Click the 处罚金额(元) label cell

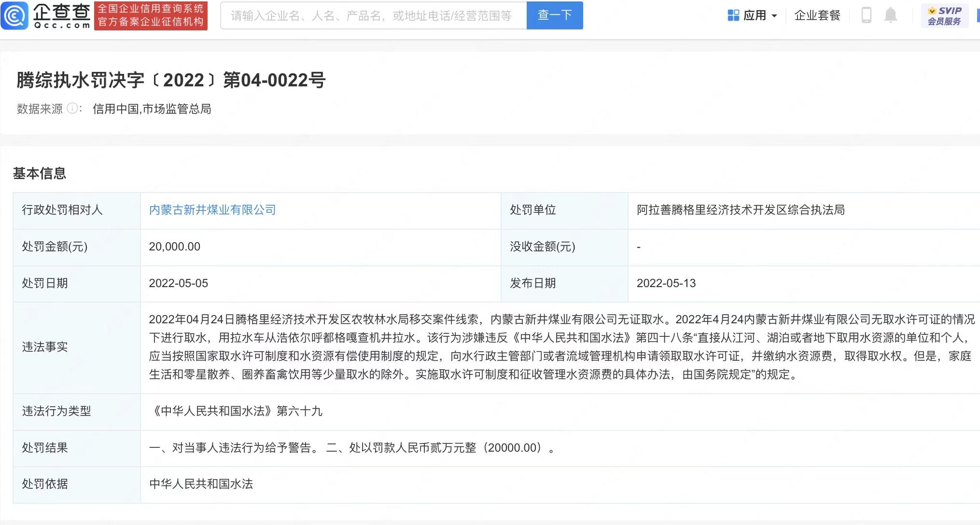(x=77, y=247)
